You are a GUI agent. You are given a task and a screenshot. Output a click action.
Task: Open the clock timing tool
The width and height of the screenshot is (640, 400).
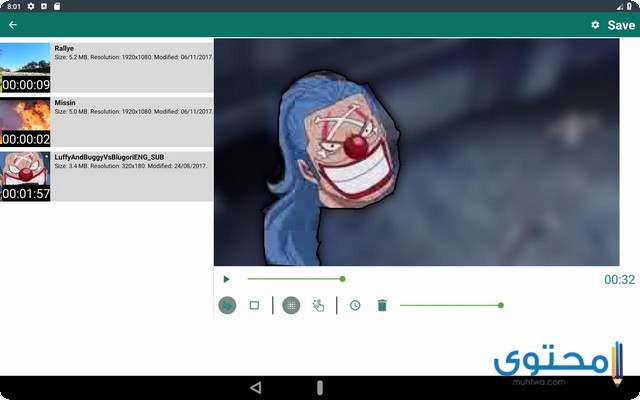(x=355, y=305)
